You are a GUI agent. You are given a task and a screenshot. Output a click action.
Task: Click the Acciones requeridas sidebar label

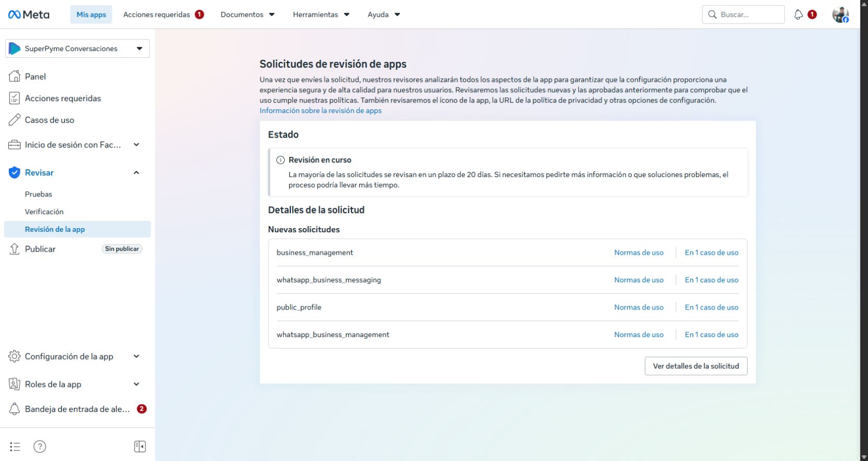pos(63,98)
